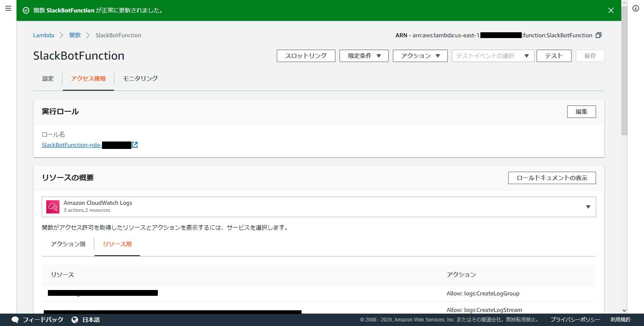
Task: Open the テストイベントの選択 dropdown
Action: tap(493, 56)
